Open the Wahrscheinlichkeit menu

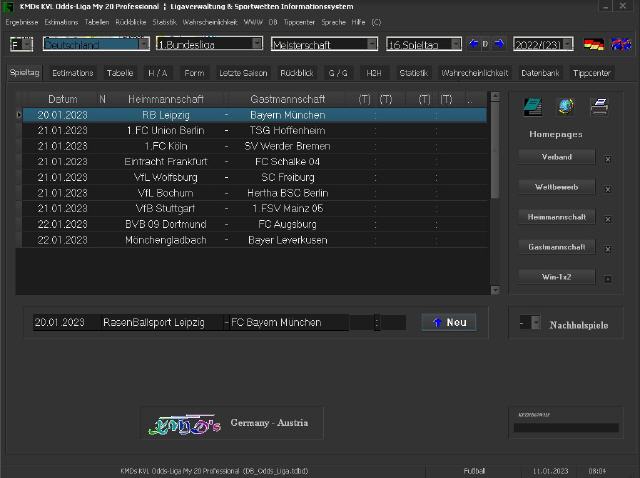(210, 22)
